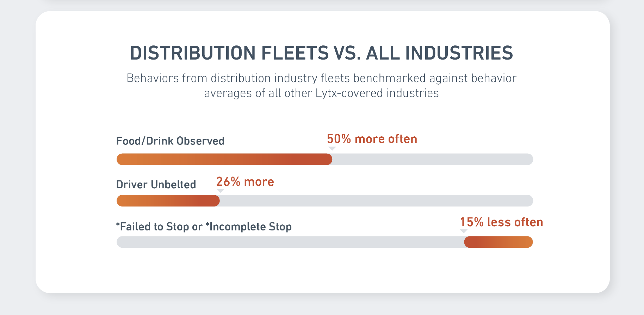Click the 15% less often text
Image resolution: width=644 pixels, height=315 pixels.
(x=501, y=222)
